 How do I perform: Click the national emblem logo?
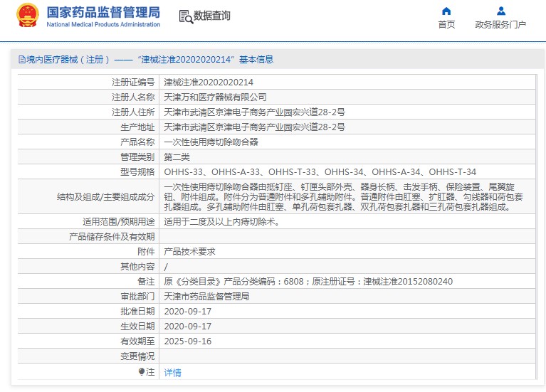pyautogui.click(x=28, y=15)
